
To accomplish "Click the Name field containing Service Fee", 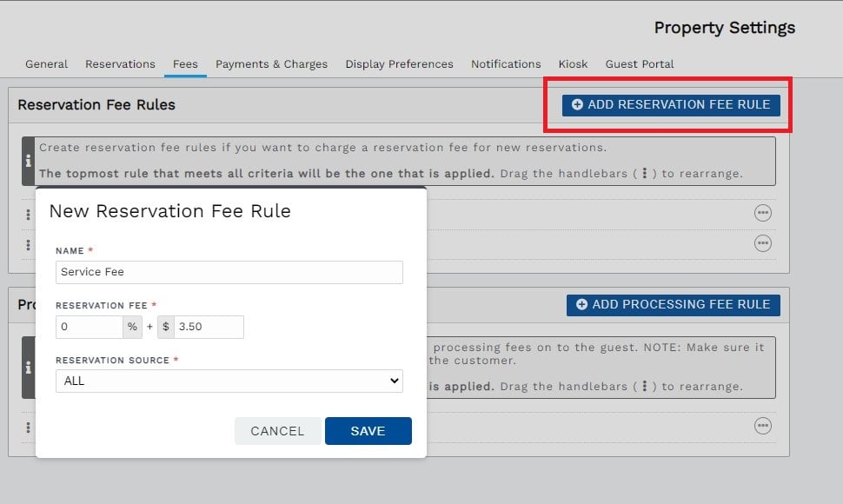I will click(228, 272).
